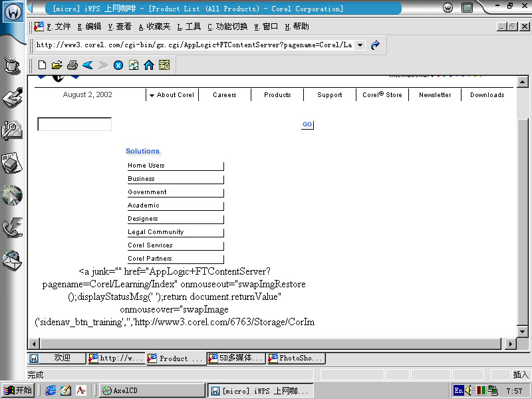Image resolution: width=532 pixels, height=399 pixels.
Task: Open the pen and paper sidebar icon
Action: tap(12, 97)
